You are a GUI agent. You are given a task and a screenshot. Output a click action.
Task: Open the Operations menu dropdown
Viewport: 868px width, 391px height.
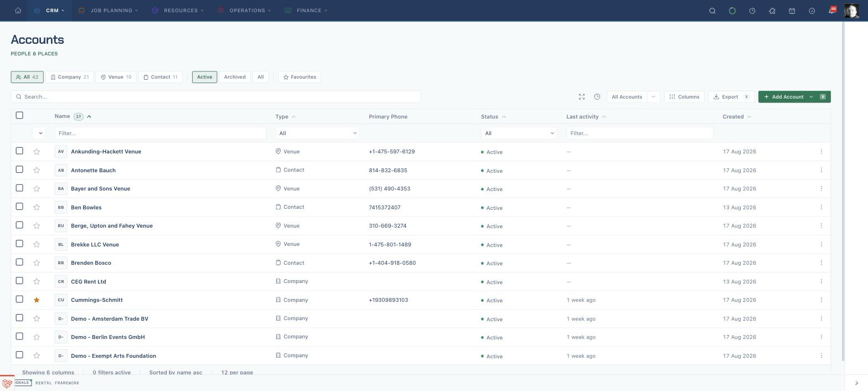(245, 11)
